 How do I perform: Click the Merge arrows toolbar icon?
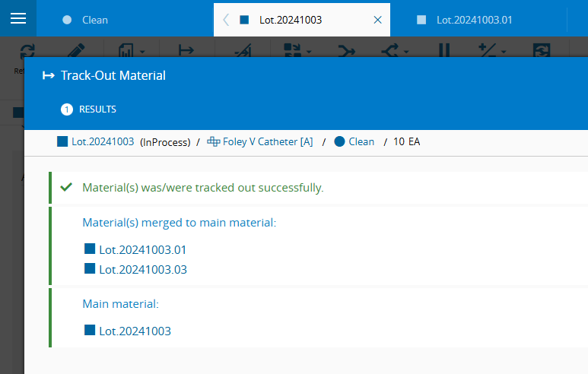tap(347, 51)
